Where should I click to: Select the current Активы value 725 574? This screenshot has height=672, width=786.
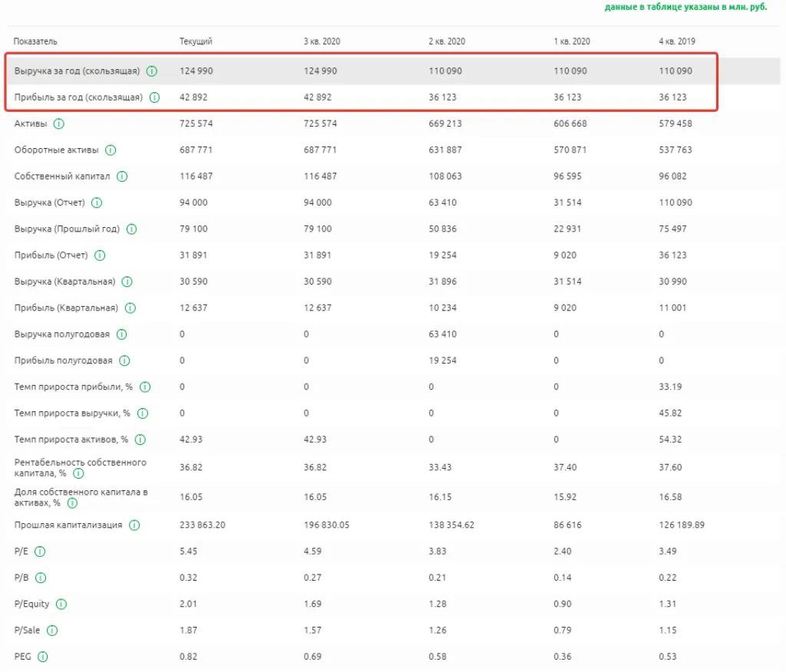[x=196, y=124]
